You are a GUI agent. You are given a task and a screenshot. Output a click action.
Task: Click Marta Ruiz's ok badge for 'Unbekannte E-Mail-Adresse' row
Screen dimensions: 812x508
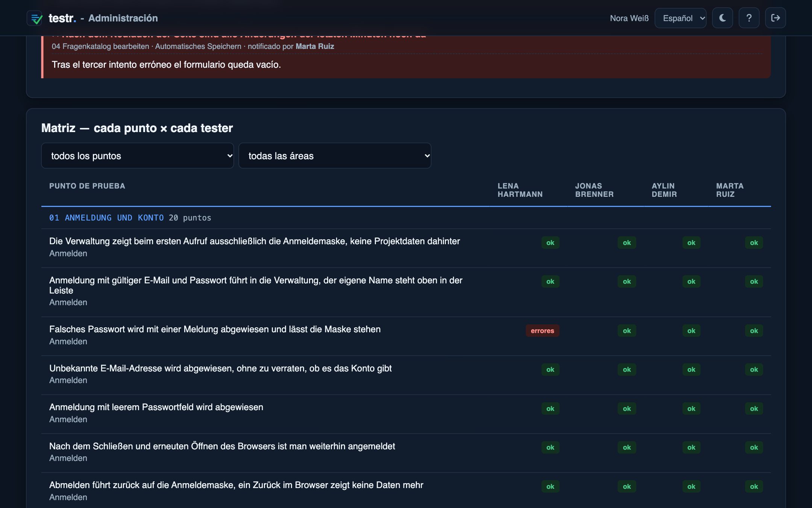pyautogui.click(x=754, y=370)
